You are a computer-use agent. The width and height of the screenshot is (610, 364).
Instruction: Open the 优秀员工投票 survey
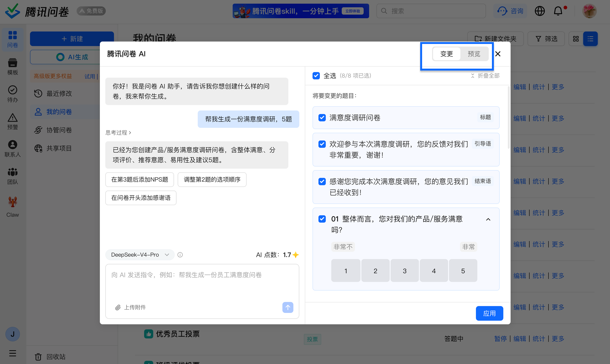(178, 334)
